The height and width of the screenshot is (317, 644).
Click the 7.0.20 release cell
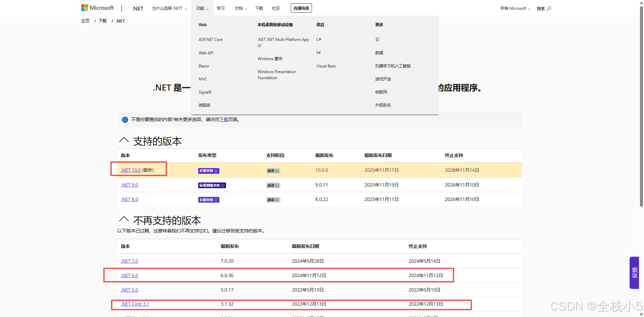coord(227,261)
